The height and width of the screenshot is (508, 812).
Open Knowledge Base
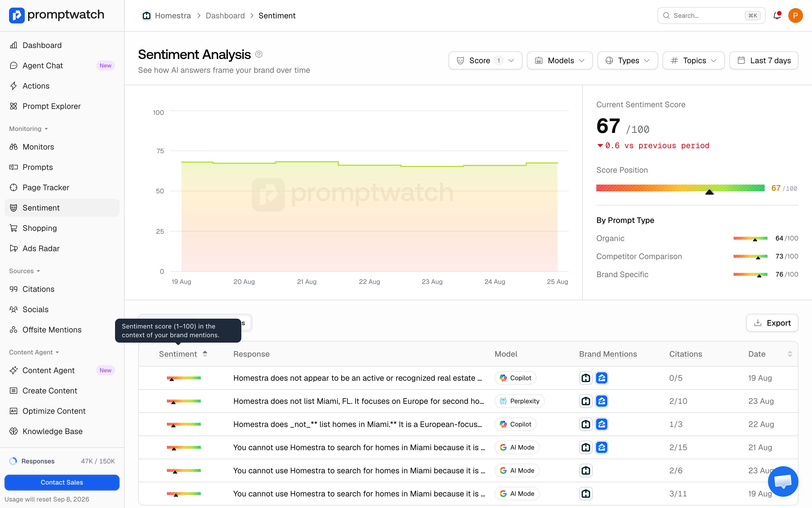62,432
